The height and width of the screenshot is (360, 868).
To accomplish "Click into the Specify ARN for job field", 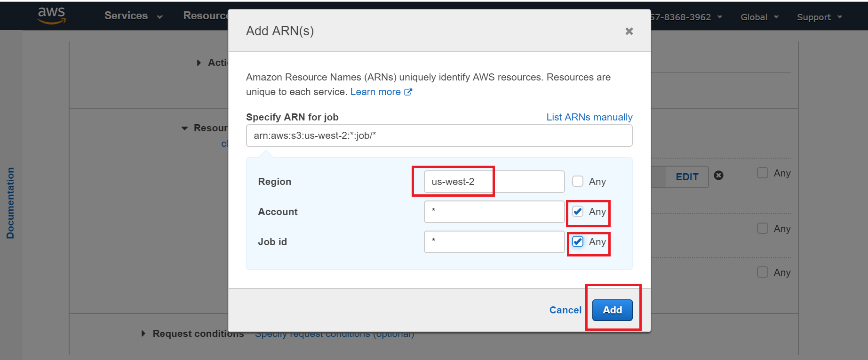I will (x=438, y=136).
